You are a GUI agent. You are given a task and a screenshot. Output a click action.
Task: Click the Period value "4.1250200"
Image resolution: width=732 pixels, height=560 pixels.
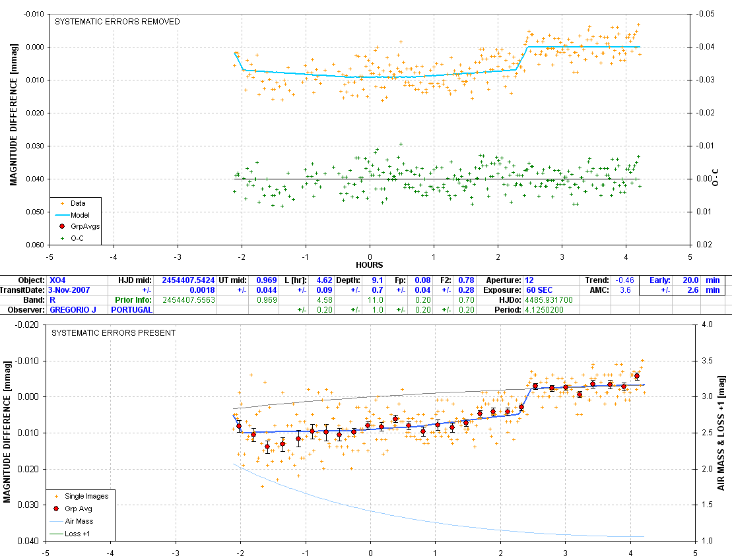coord(544,309)
